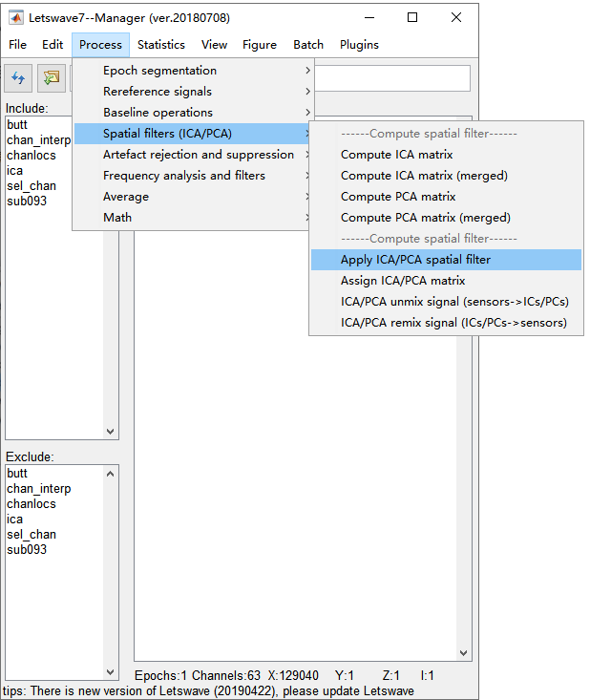
Task: Select 'butt' in the Exclude list
Action: (x=17, y=474)
